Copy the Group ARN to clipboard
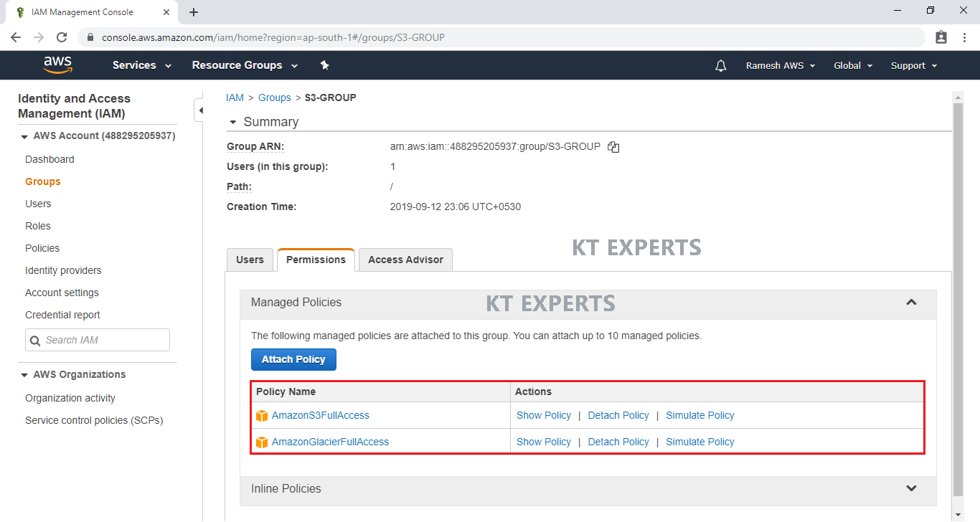The height and width of the screenshot is (522, 980). 613,147
